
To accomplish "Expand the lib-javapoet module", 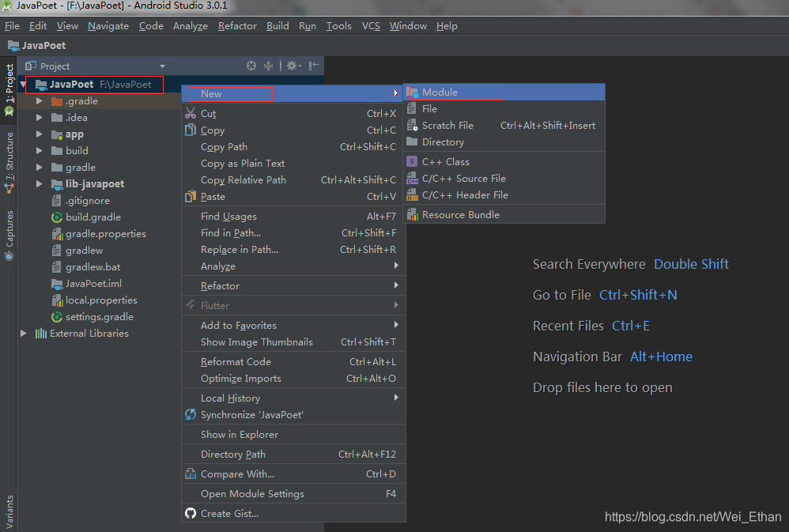I will coord(40,183).
